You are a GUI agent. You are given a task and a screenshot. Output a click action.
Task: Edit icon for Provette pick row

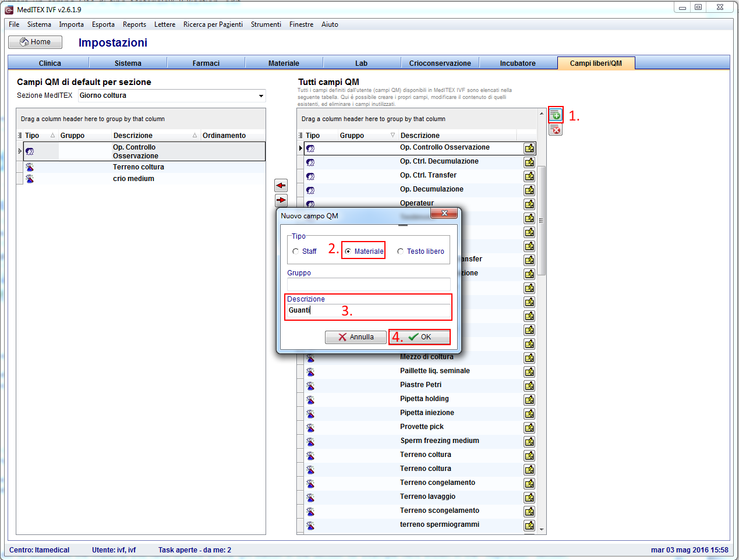[x=529, y=428]
